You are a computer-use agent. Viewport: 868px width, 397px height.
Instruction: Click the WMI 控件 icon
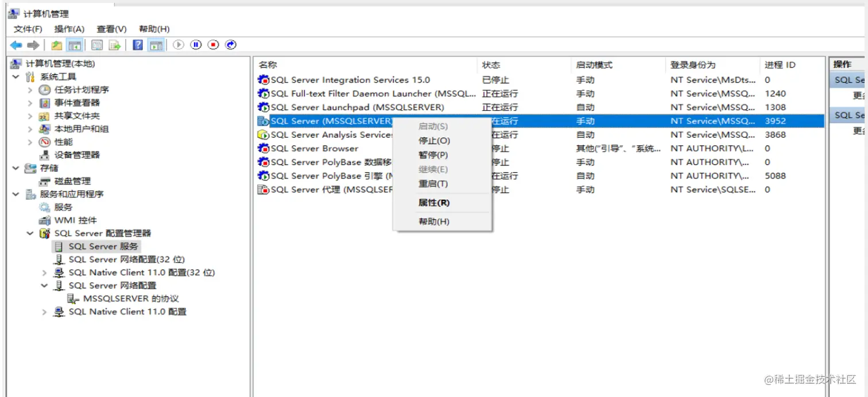(x=45, y=220)
